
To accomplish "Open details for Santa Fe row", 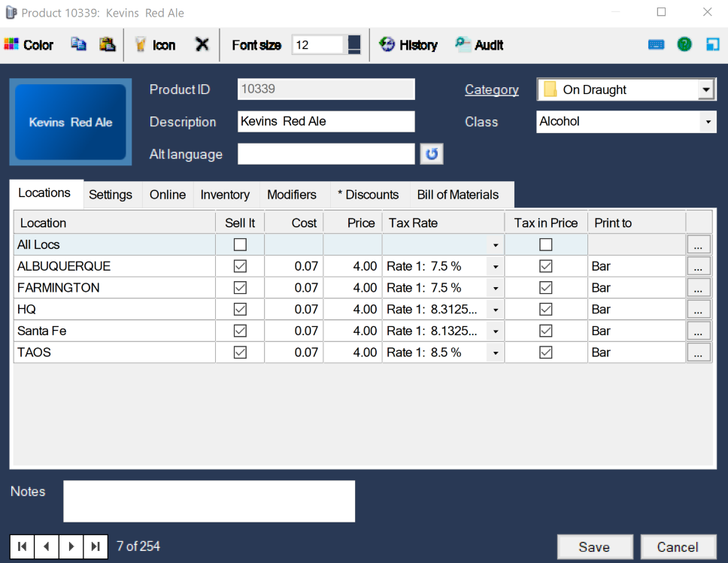I will (698, 331).
